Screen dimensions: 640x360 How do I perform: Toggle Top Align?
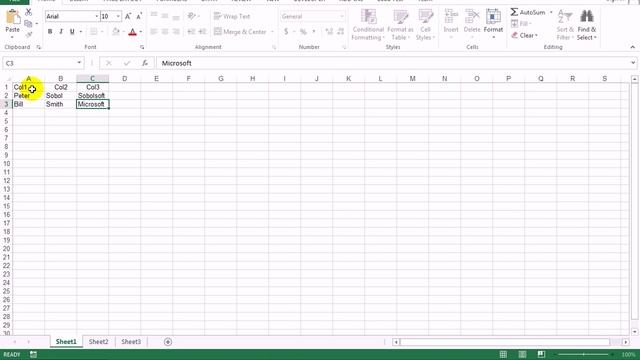point(154,16)
